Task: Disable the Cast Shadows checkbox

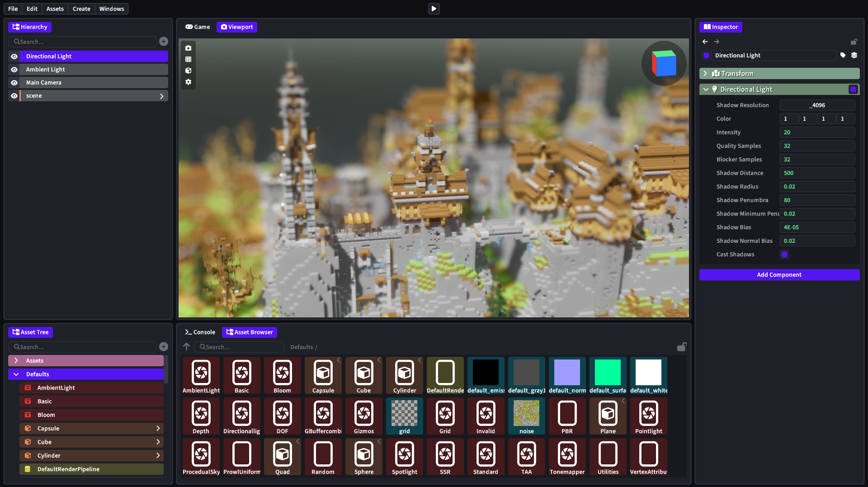Action: 784,254
